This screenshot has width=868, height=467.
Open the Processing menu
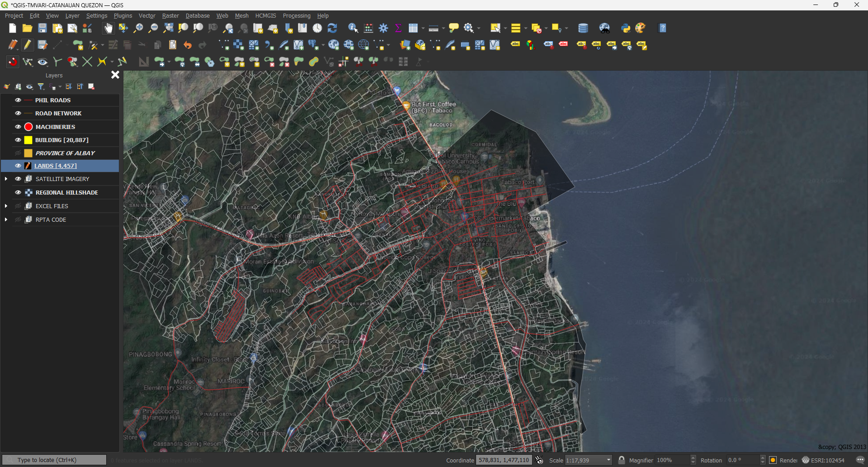[297, 15]
